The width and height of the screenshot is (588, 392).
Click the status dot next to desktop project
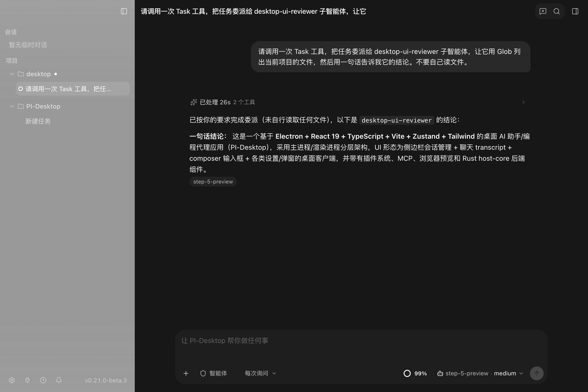pyautogui.click(x=56, y=74)
